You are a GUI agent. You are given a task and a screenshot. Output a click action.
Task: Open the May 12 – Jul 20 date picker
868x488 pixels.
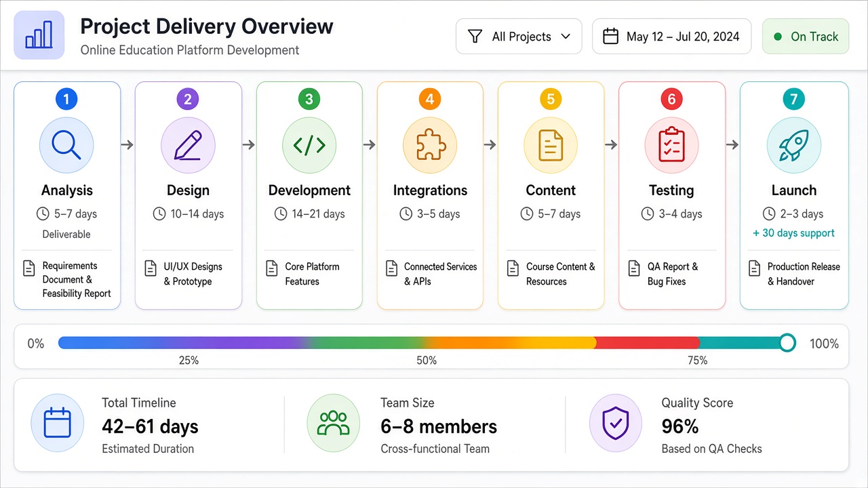[x=671, y=37]
